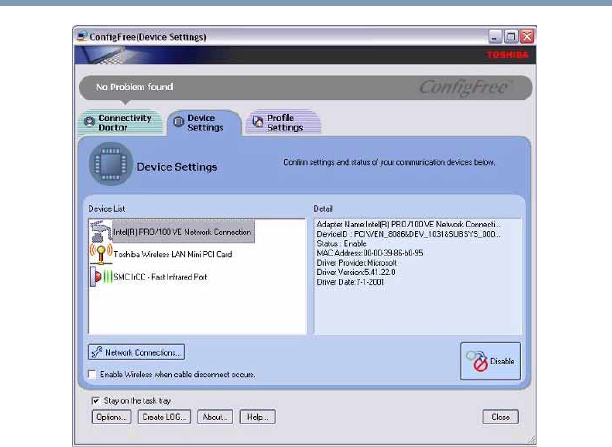
Task: Open the Profile Settings tab
Action: tap(284, 123)
